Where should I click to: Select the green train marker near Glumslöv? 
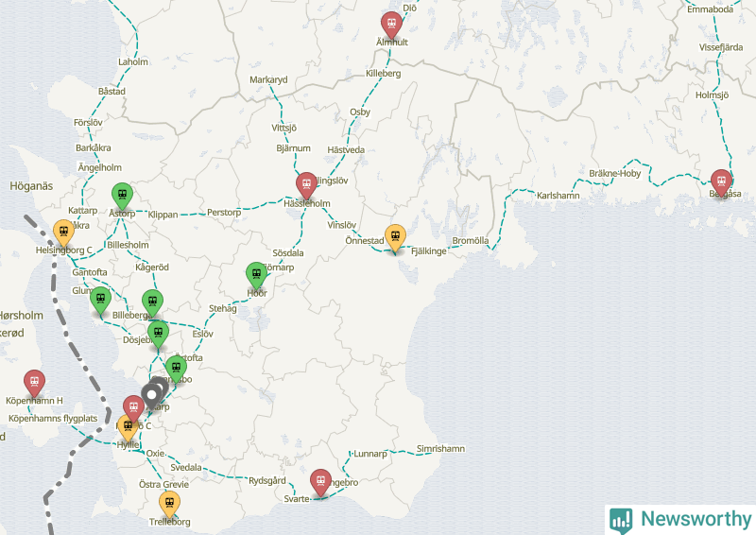click(x=100, y=300)
